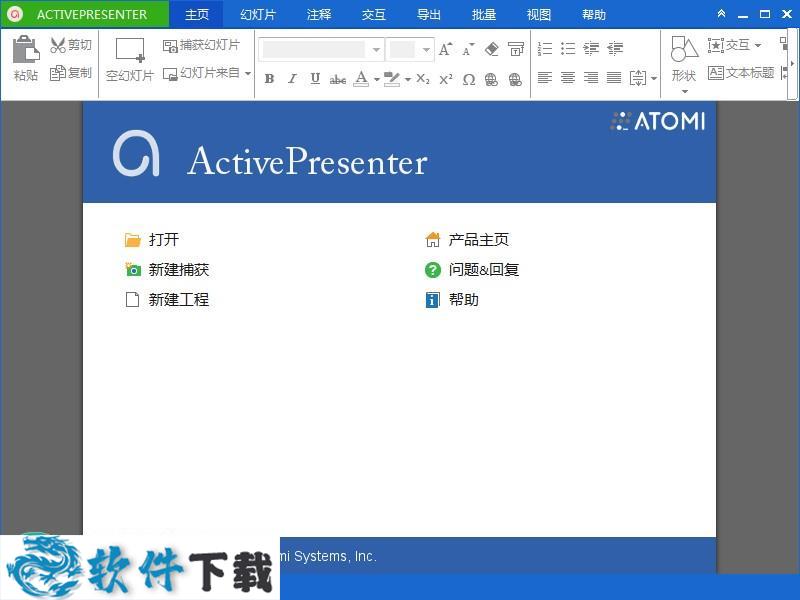Image resolution: width=800 pixels, height=600 pixels.
Task: Open the Interaction (交互) dropdown button
Action: [735, 45]
